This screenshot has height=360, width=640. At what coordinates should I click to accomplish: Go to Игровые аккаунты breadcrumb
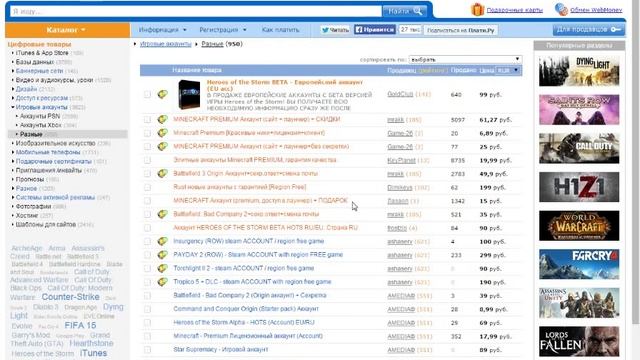point(165,44)
